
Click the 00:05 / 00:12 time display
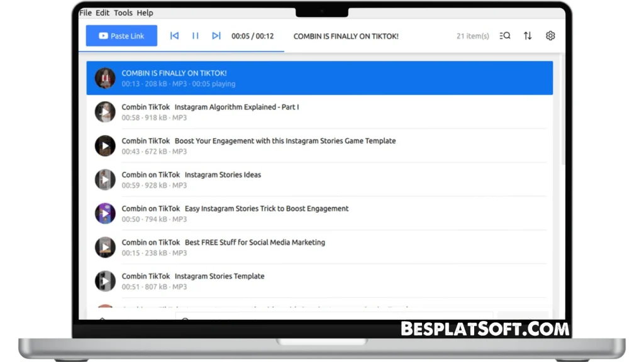pos(253,36)
